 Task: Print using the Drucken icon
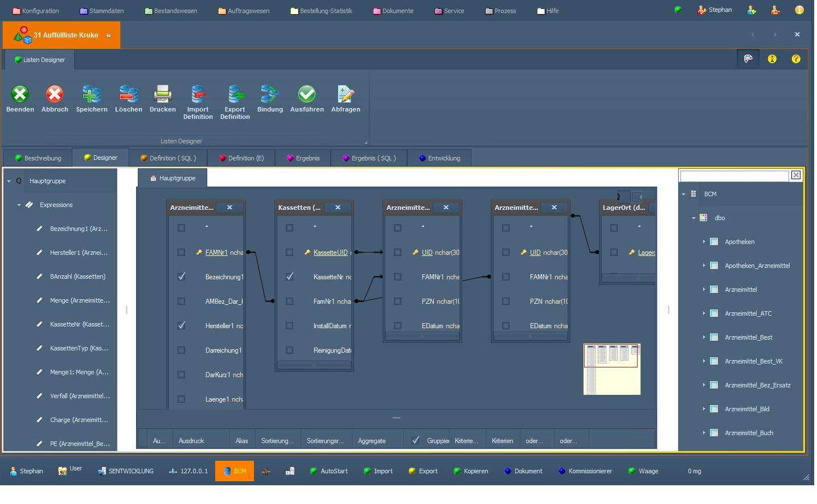163,94
